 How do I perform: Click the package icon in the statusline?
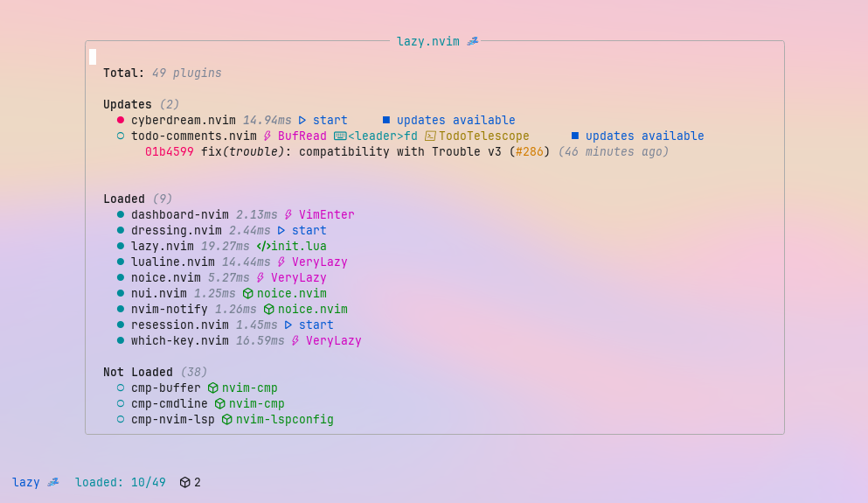click(x=185, y=483)
